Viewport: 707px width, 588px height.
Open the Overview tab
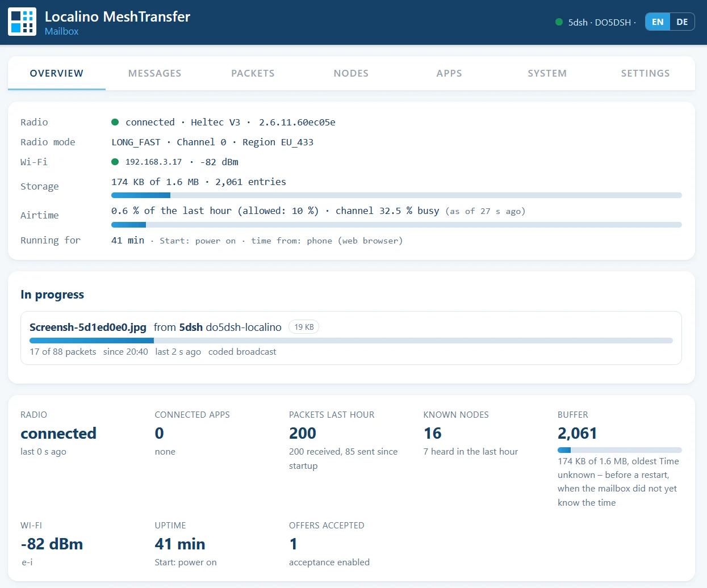pyautogui.click(x=57, y=73)
